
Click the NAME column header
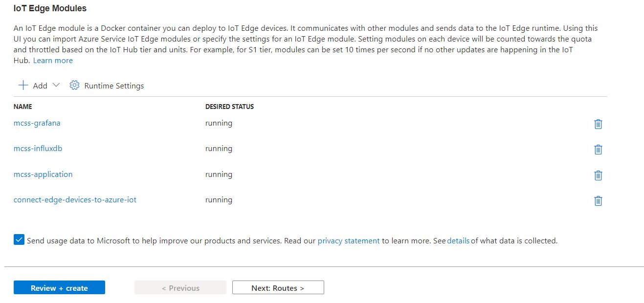(22, 107)
